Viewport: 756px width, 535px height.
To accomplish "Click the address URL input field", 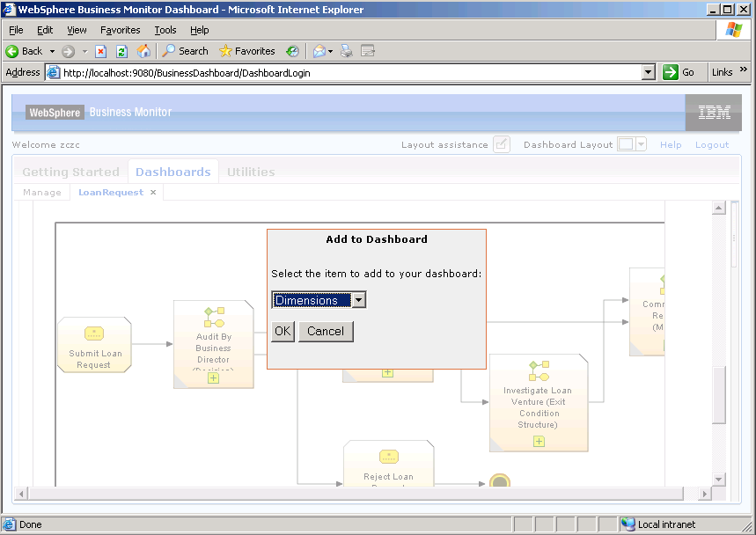I will (x=351, y=73).
